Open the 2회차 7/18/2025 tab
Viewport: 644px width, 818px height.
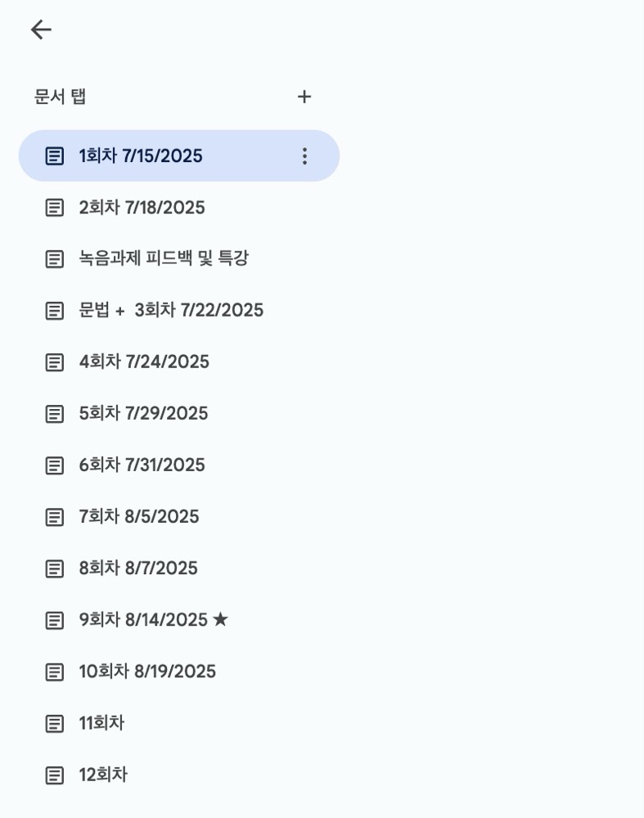pos(179,208)
